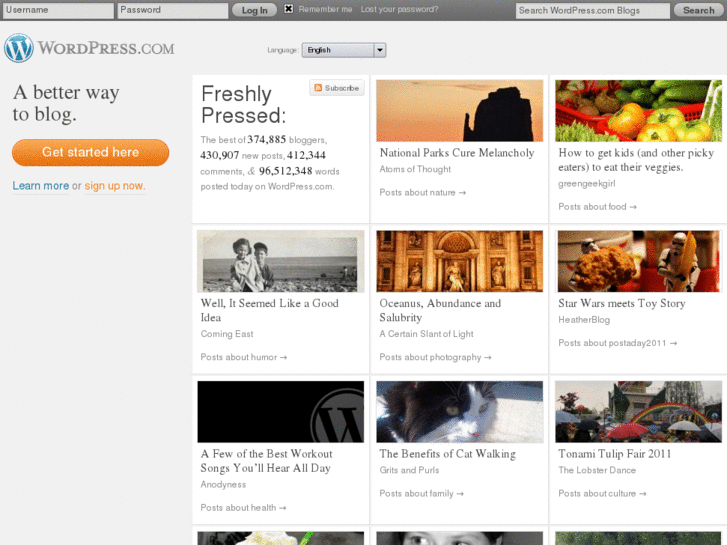Open the black WordPress logo thumbnail
Viewport: 727px width, 545px height.
[281, 411]
